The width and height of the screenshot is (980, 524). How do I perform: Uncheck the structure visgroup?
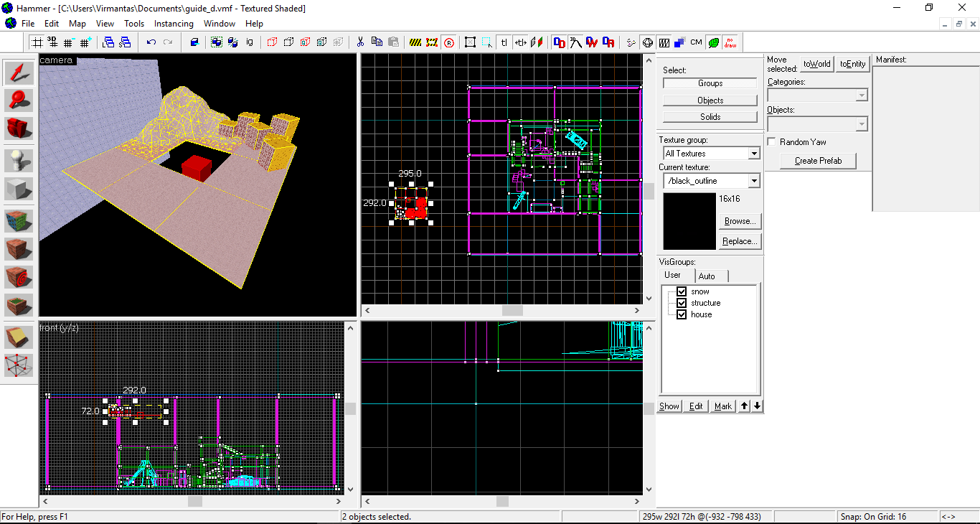682,303
